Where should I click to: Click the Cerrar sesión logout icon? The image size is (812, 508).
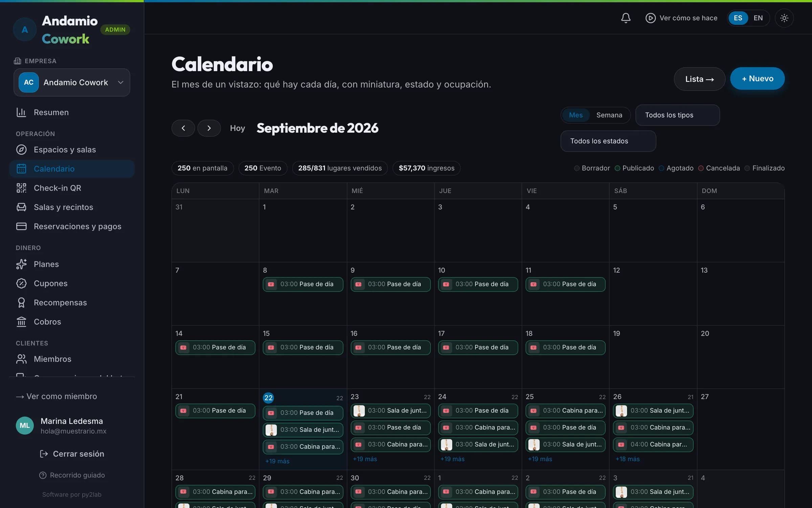(44, 454)
